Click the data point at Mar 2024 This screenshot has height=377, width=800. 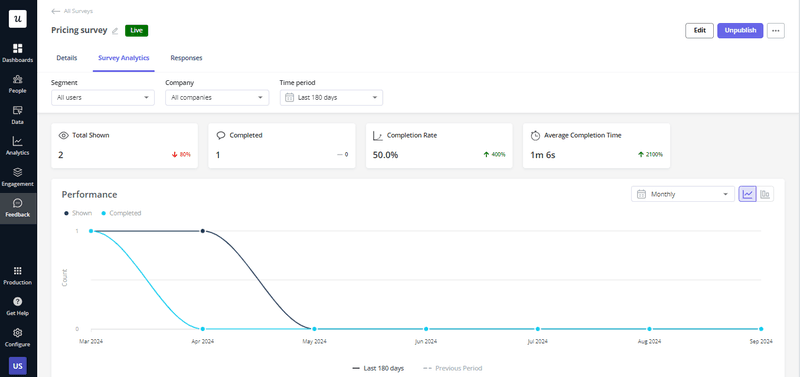91,231
